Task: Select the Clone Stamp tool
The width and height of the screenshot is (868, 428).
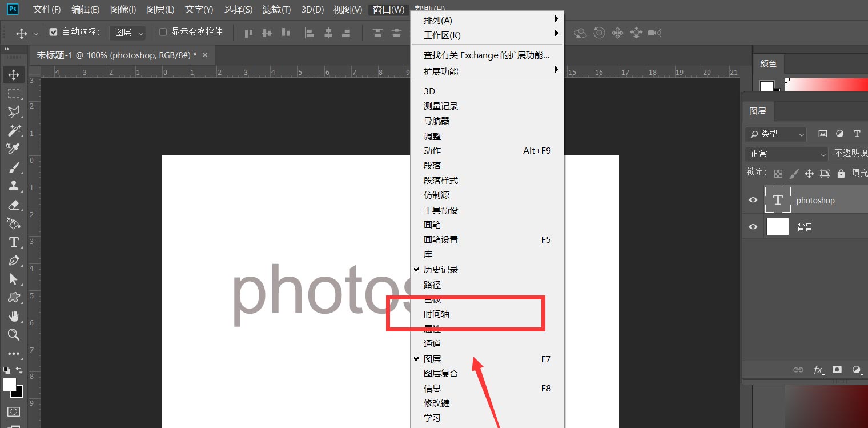Action: 14,186
